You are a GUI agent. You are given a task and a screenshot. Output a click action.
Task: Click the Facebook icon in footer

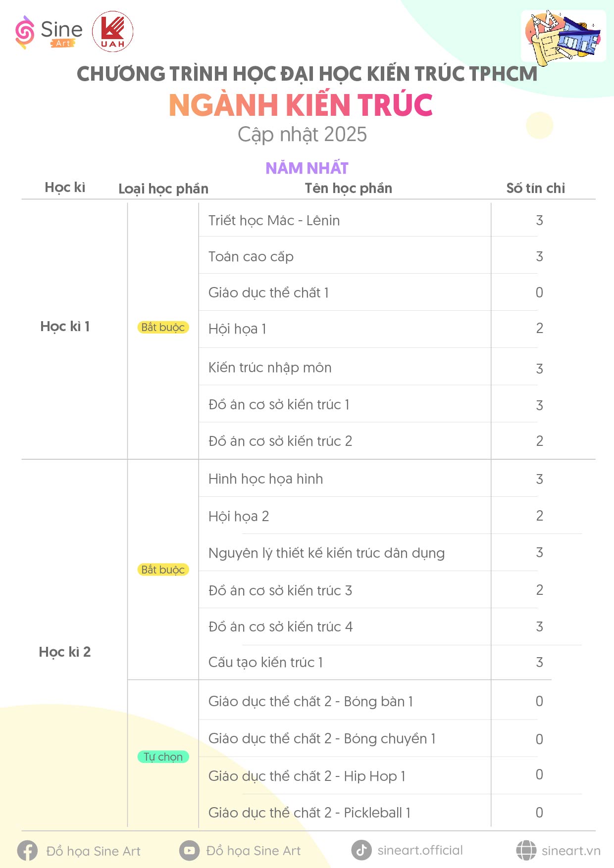click(27, 851)
